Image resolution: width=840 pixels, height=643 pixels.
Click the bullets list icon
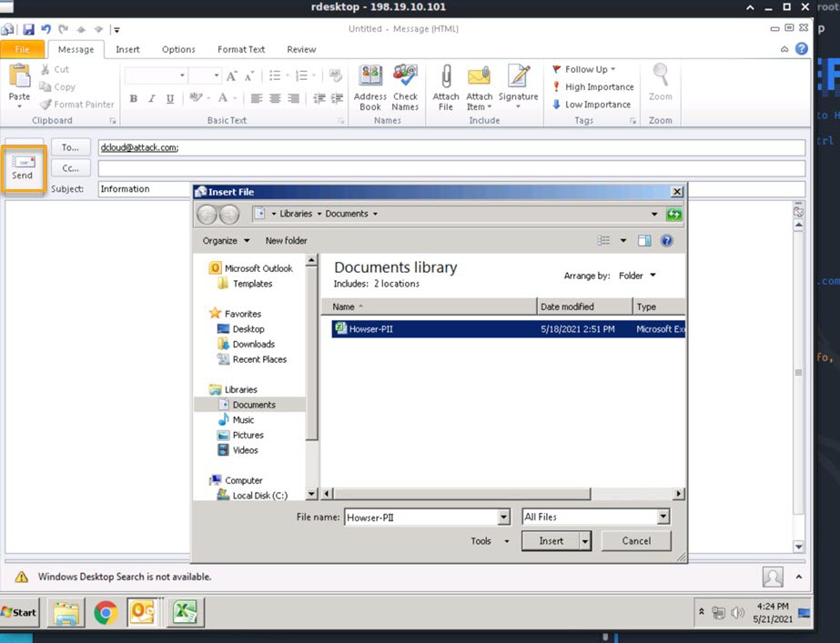click(x=275, y=75)
